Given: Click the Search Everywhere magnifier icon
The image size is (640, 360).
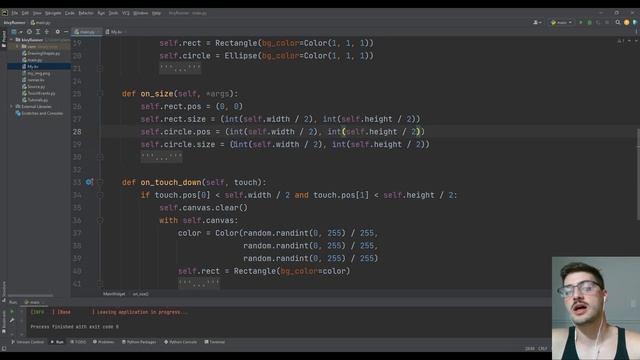Looking at the screenshot, I should (x=618, y=22).
